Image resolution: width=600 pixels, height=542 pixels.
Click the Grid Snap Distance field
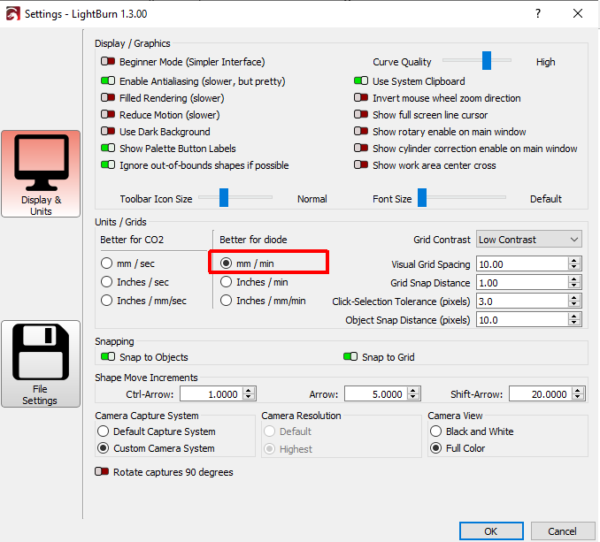click(520, 283)
